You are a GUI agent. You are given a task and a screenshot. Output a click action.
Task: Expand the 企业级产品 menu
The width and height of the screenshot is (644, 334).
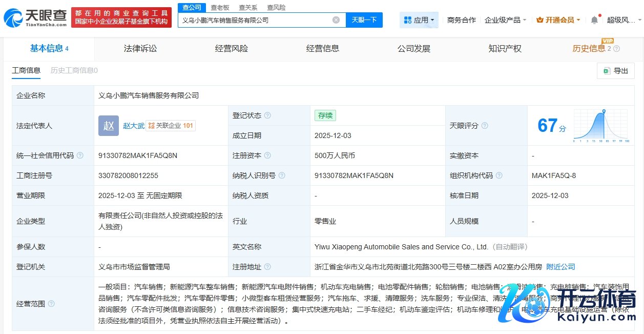(505, 20)
